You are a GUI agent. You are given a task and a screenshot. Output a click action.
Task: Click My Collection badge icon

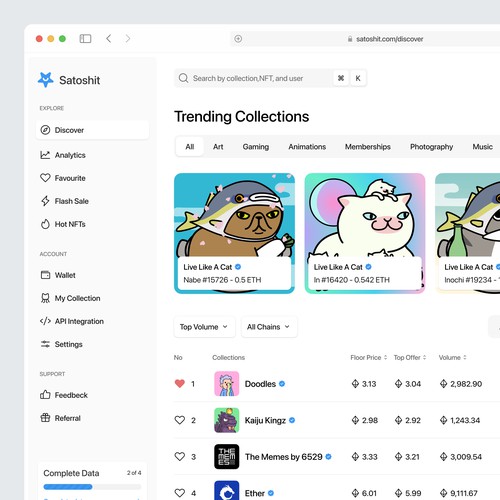point(45,298)
